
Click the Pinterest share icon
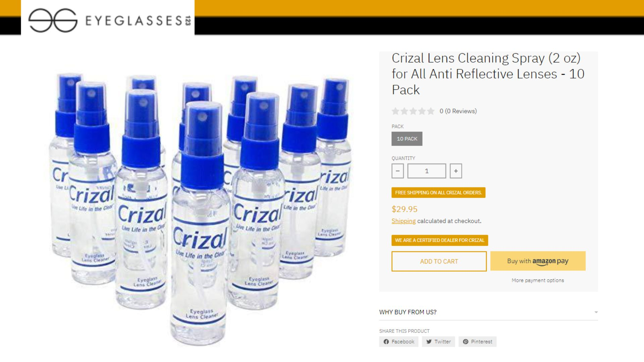pyautogui.click(x=466, y=342)
